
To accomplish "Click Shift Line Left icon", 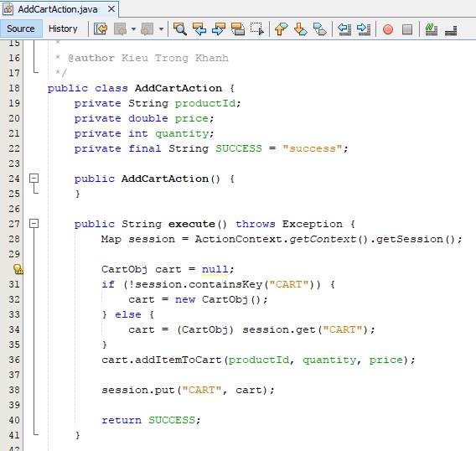I will pos(344,29).
